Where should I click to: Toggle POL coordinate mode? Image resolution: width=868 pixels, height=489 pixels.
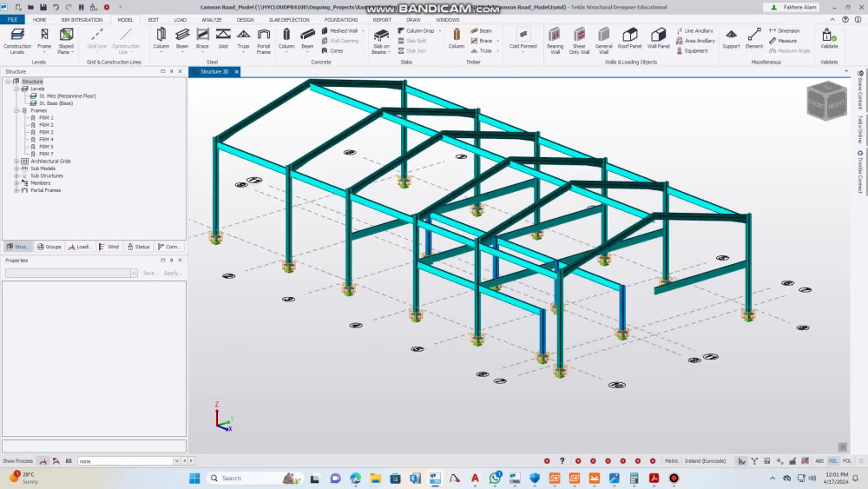pos(847,460)
